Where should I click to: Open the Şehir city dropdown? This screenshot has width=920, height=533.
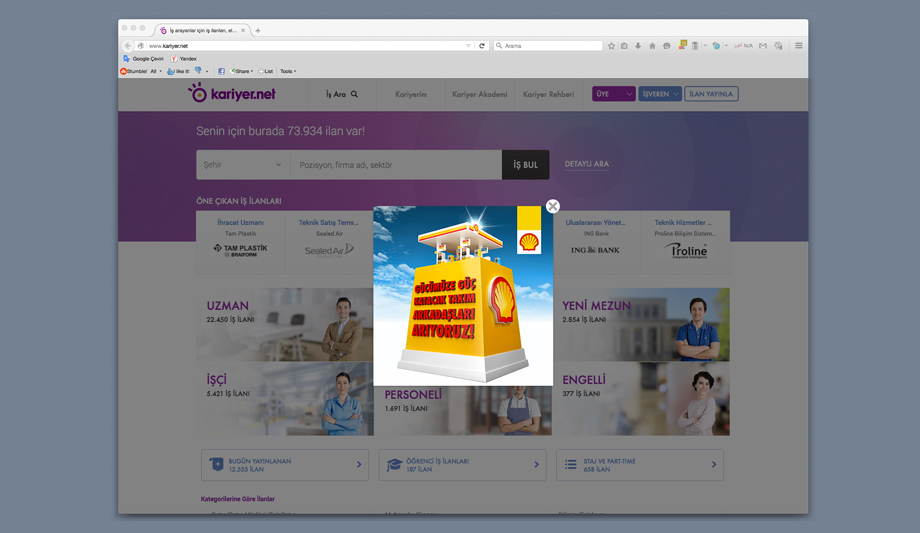[243, 165]
